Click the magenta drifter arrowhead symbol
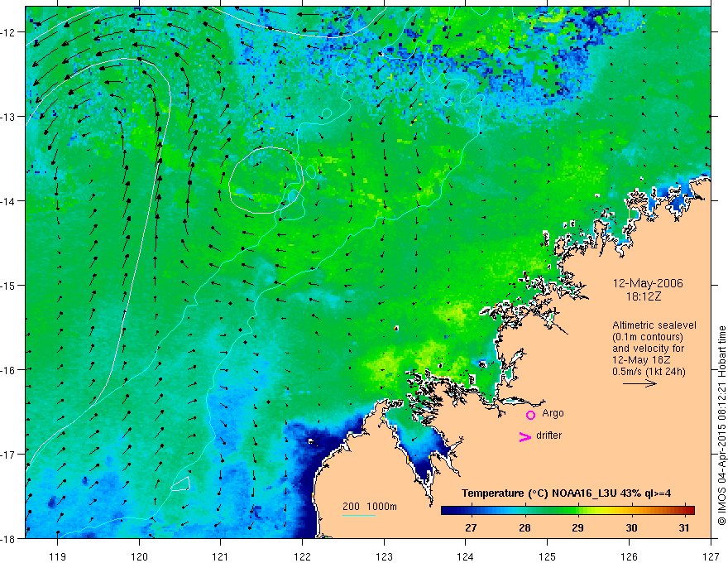This screenshot has height=563, width=728. [x=525, y=436]
